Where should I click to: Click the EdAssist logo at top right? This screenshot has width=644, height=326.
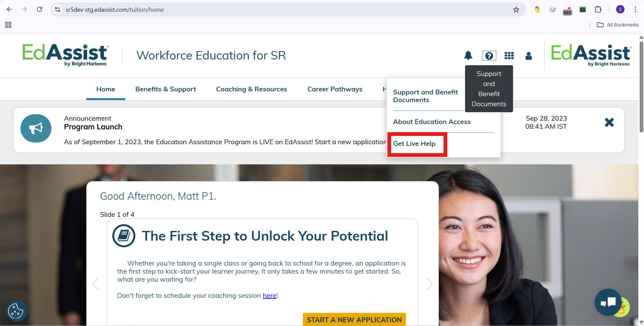point(591,55)
